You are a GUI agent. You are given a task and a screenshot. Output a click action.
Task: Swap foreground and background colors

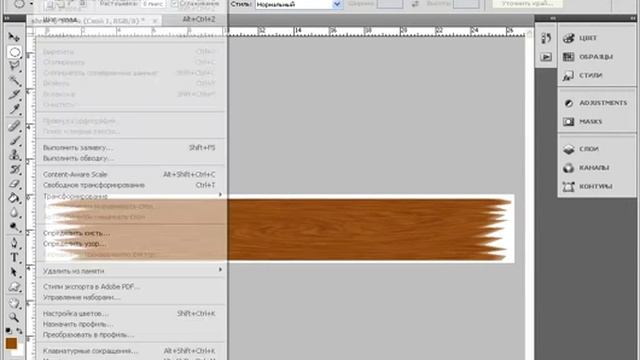point(19,330)
